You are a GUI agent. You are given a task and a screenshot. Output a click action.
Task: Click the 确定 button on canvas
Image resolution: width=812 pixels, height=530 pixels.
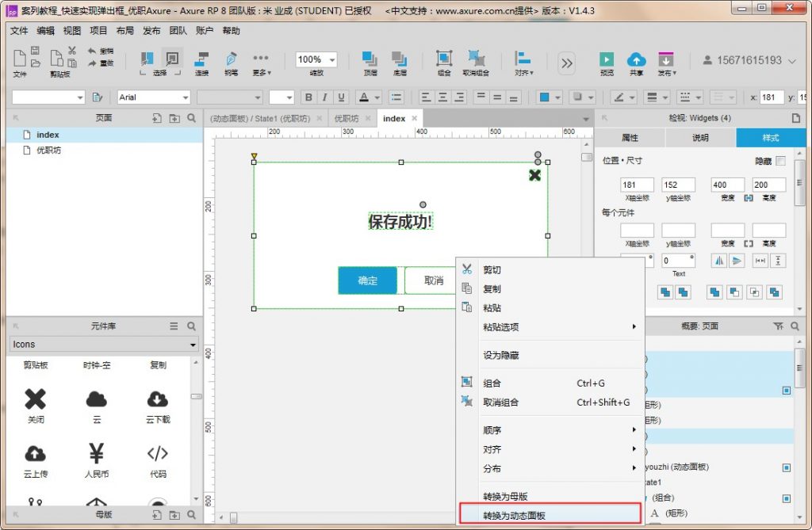(x=367, y=280)
